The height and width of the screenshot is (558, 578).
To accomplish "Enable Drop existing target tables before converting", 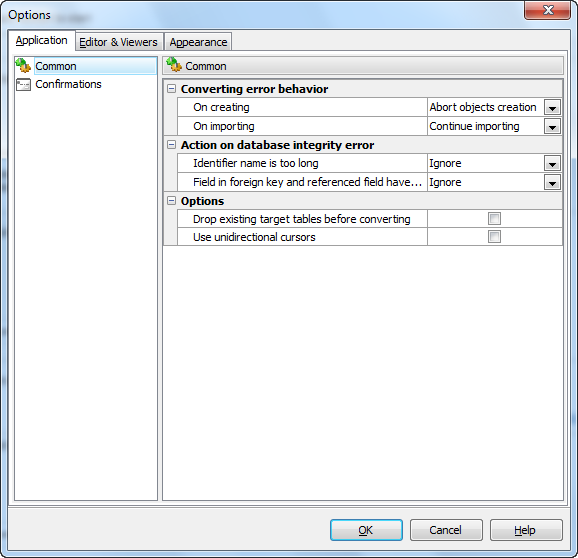I will point(494,219).
